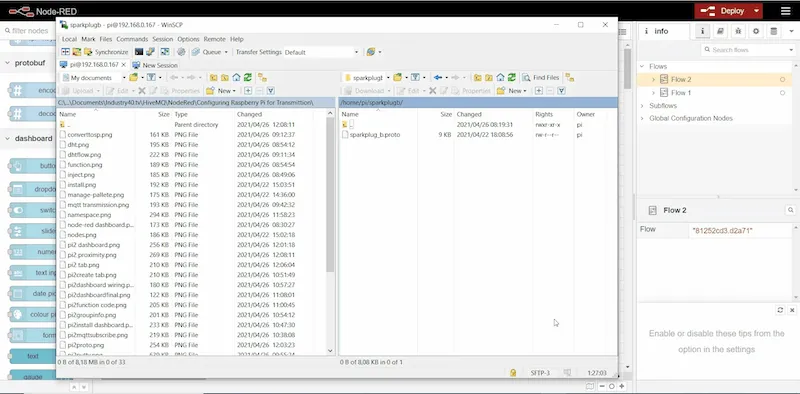The image size is (800, 394).
Task: Go to remote home directory icon
Action: tap(501, 78)
